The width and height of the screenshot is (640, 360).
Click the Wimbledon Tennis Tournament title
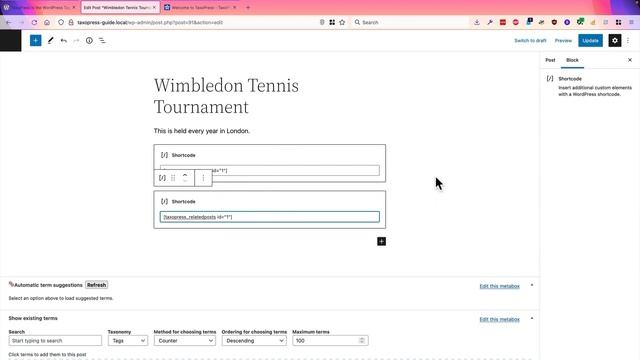[x=226, y=96]
